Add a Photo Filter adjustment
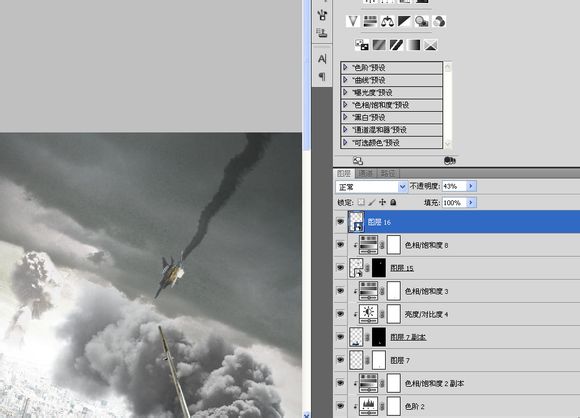The height and width of the screenshot is (418, 580). point(421,21)
